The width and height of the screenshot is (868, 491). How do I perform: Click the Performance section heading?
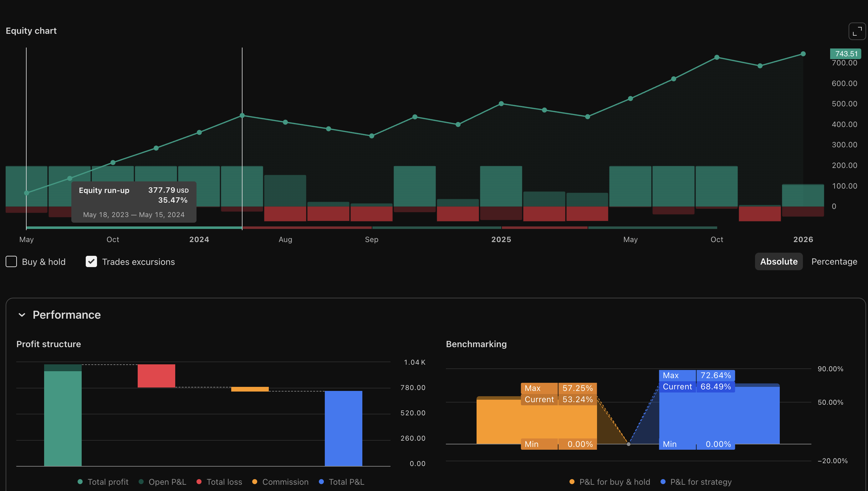(66, 315)
